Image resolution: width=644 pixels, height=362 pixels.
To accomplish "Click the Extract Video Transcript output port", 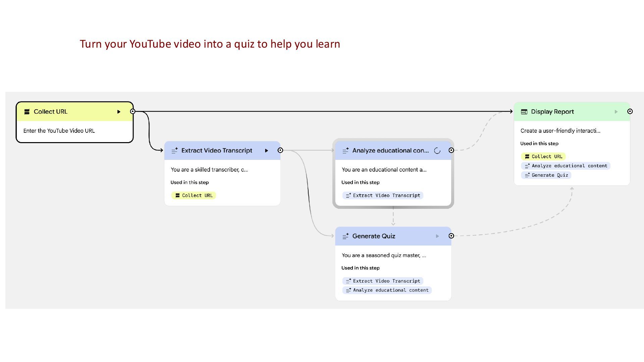I will 280,150.
